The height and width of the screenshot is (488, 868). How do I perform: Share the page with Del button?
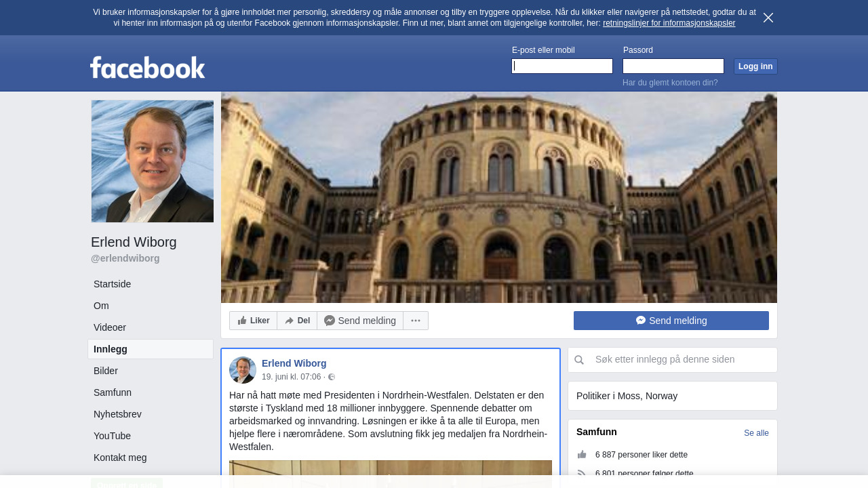click(x=297, y=321)
